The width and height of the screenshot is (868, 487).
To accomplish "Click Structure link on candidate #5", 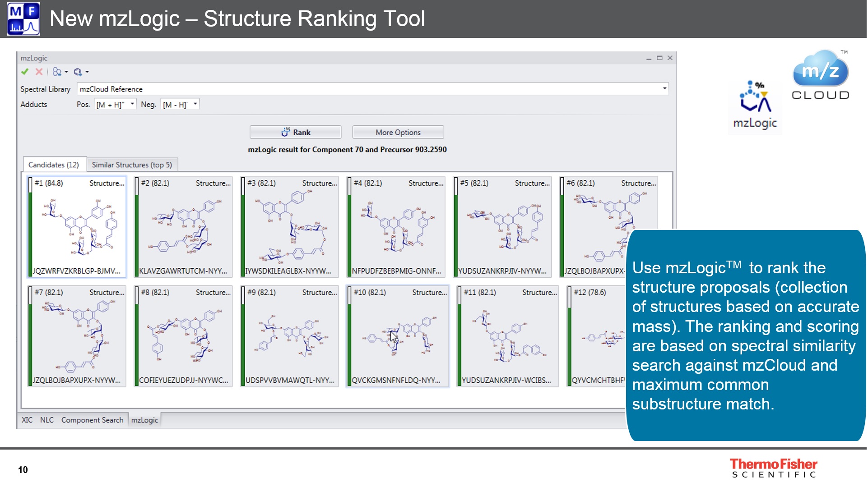I will [532, 183].
